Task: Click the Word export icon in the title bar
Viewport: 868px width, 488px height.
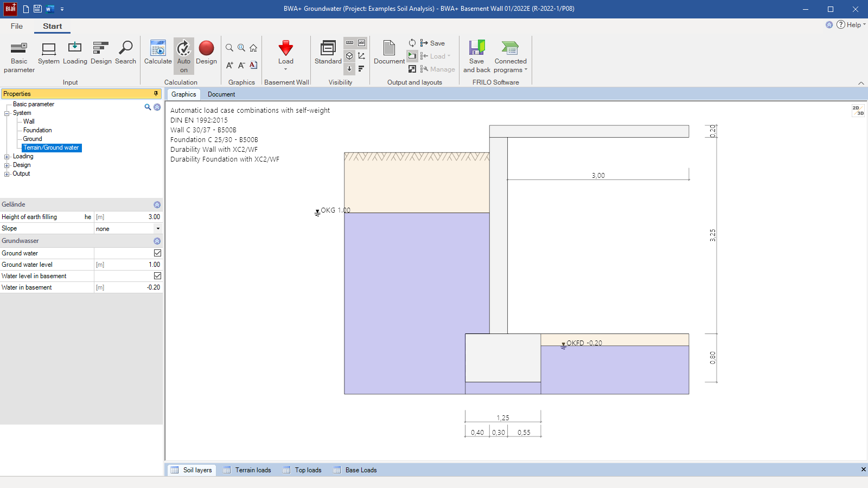Action: click(x=50, y=9)
